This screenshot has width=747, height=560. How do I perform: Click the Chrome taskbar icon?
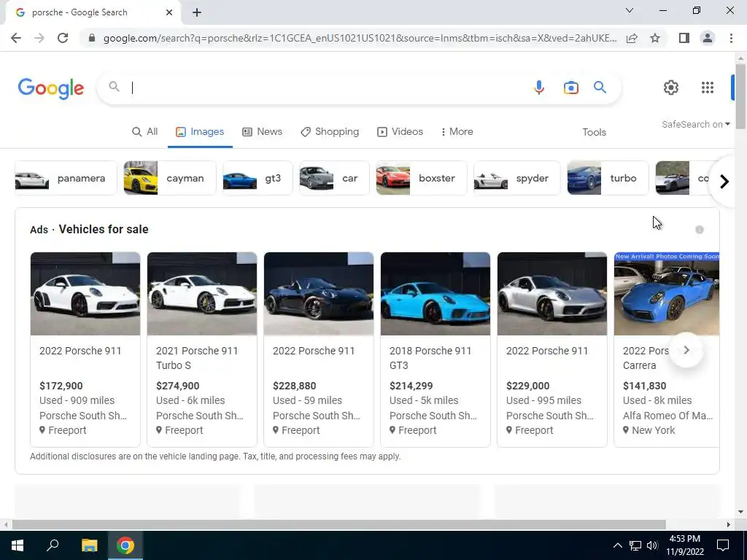pyautogui.click(x=125, y=545)
